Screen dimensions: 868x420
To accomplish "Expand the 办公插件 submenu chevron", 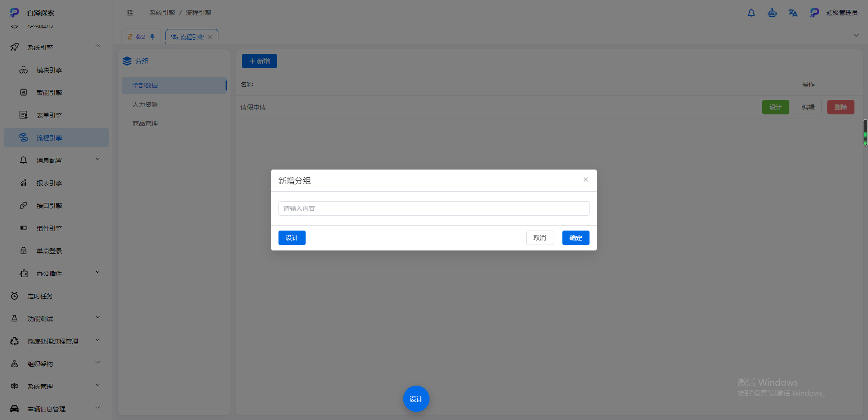I will [x=98, y=272].
